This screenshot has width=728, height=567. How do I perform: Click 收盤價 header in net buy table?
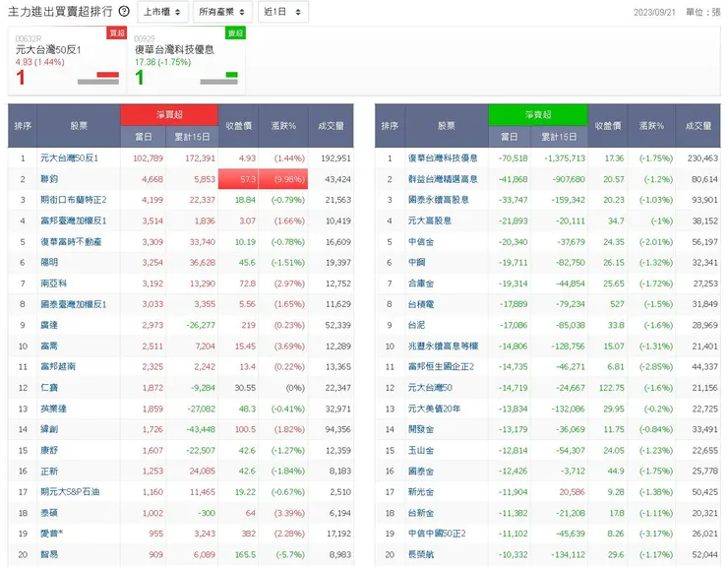pos(238,126)
